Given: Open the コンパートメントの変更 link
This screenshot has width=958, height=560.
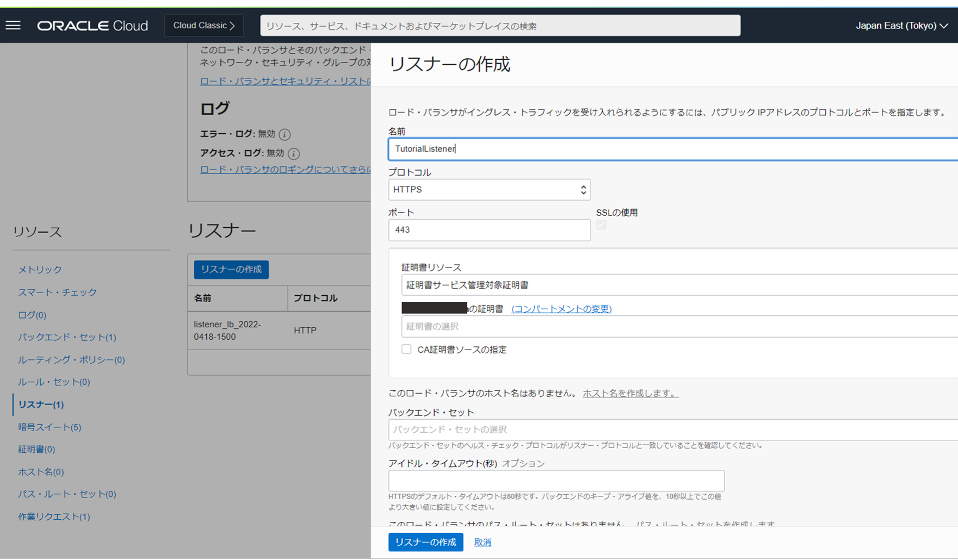Looking at the screenshot, I should tap(561, 308).
